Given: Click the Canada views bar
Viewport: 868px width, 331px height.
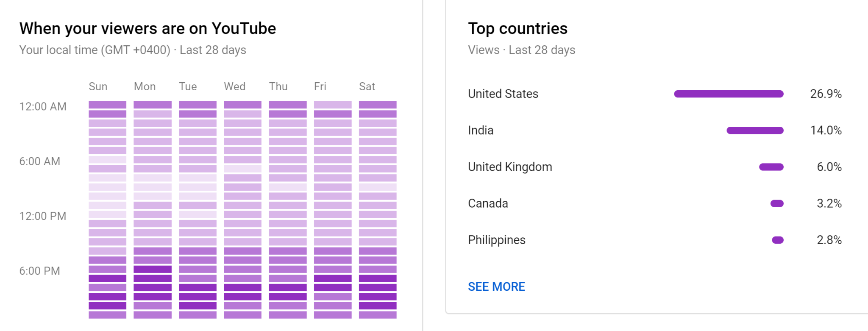Looking at the screenshot, I should click(x=777, y=203).
